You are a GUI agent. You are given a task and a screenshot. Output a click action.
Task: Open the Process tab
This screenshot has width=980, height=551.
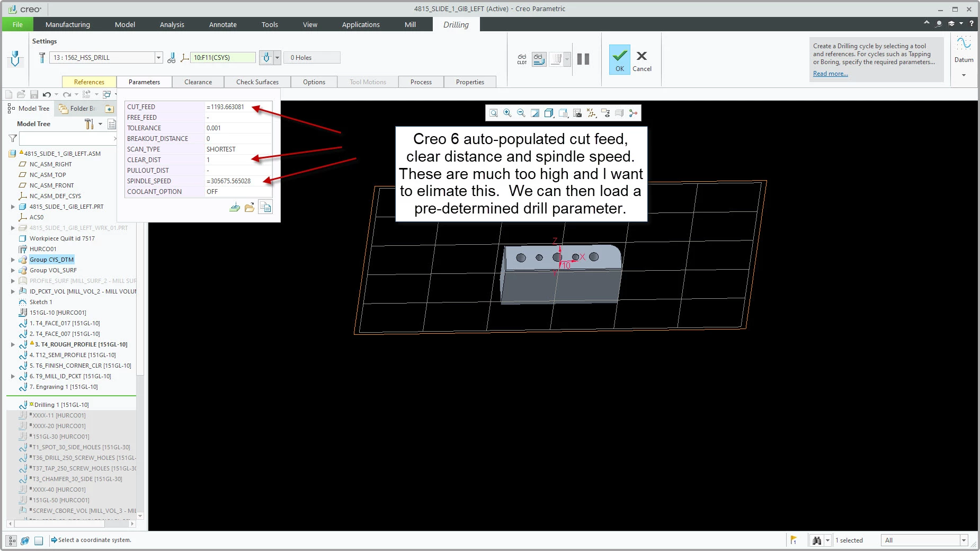coord(421,82)
